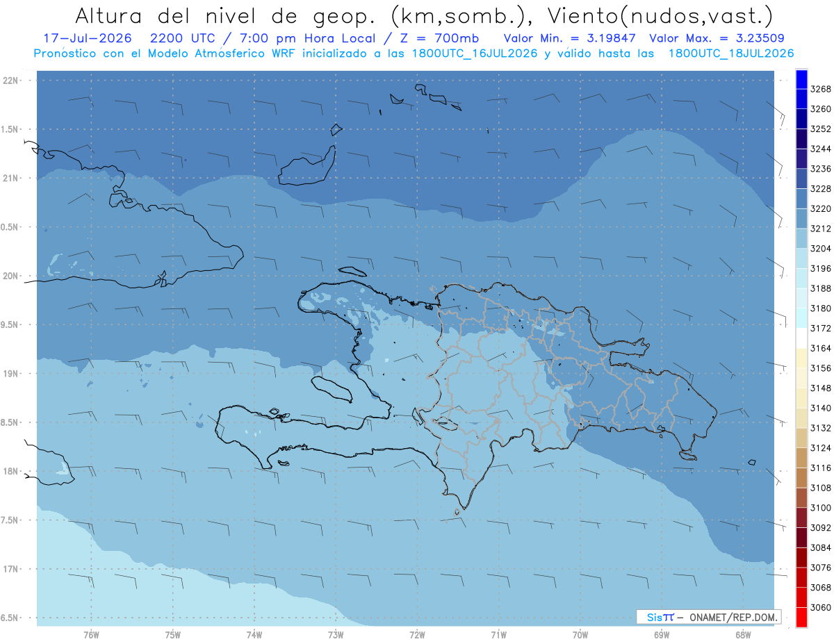834x644 pixels.
Task: Click the "3060" colorbar value
Action: click(821, 607)
